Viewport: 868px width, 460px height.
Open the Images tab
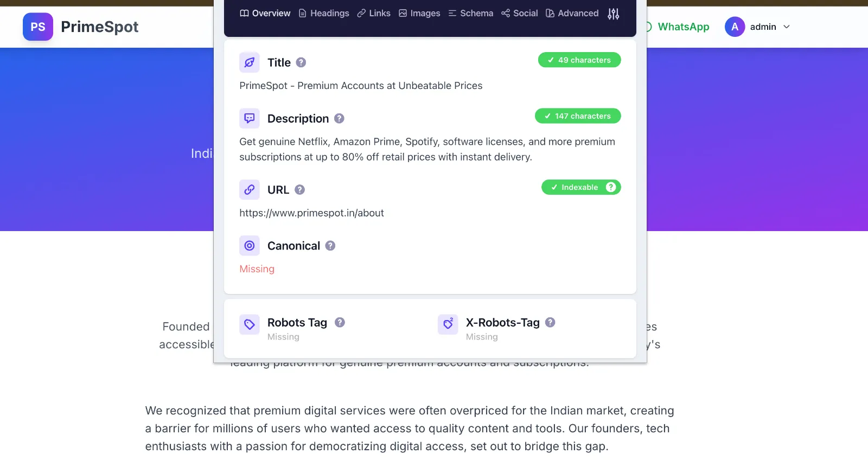[x=419, y=14]
